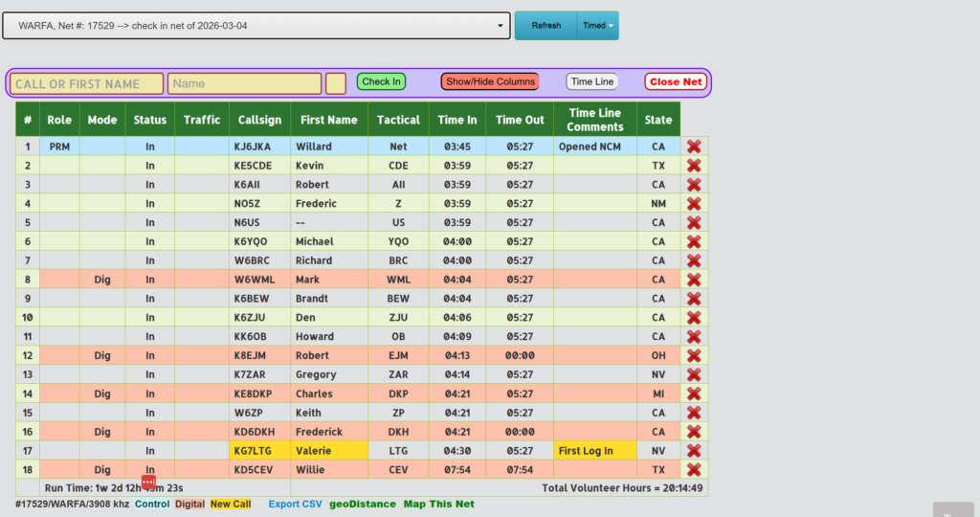Open the net selection dropdown

pyautogui.click(x=256, y=26)
